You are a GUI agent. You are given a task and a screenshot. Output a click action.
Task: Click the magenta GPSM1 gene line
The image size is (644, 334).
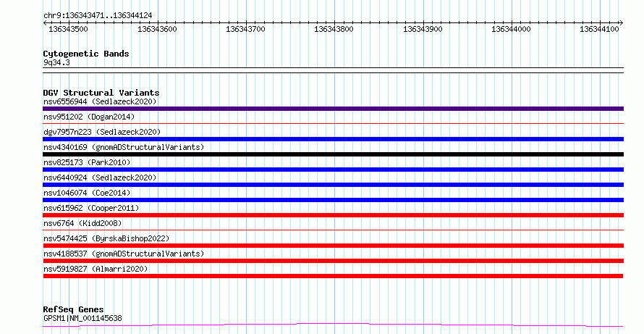(x=333, y=325)
